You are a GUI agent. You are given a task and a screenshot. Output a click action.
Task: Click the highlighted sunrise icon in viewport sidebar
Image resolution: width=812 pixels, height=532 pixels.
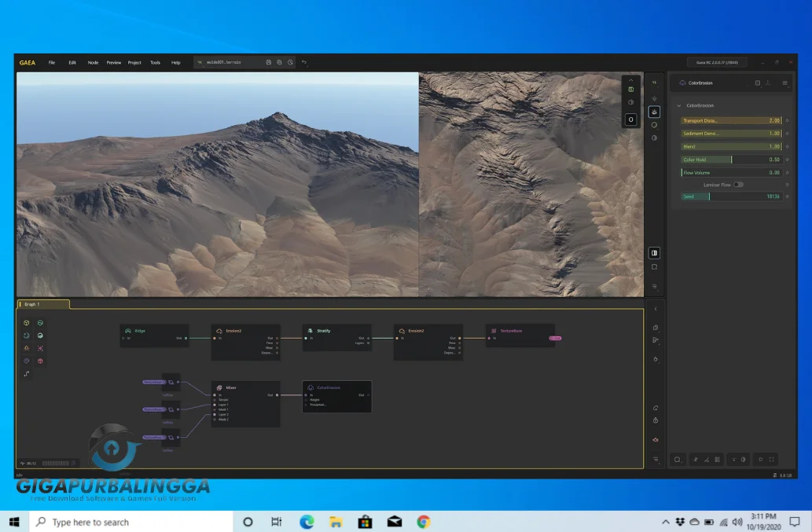[x=655, y=112]
